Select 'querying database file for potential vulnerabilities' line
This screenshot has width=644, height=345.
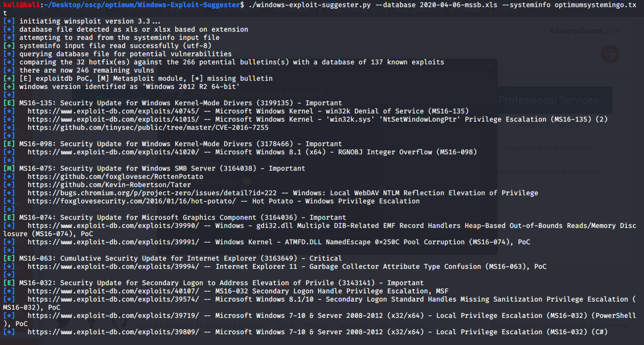[x=126, y=54]
